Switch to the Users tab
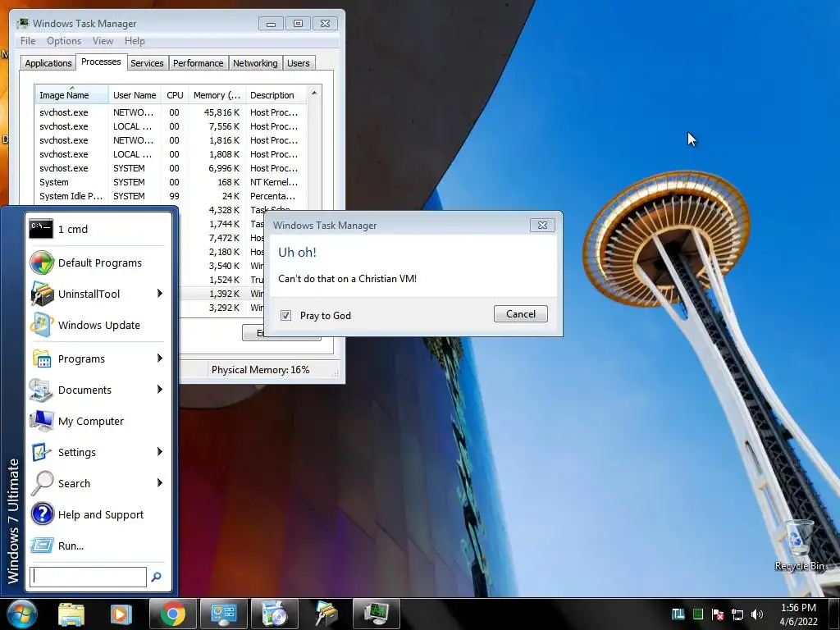Screen dimensions: 840x630 [298, 63]
